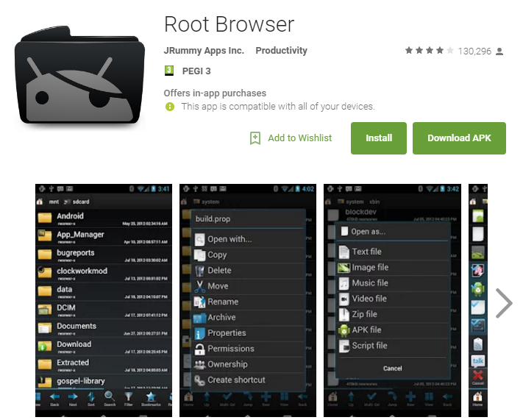Click the Download APK button
The image size is (523, 420).
(x=459, y=138)
